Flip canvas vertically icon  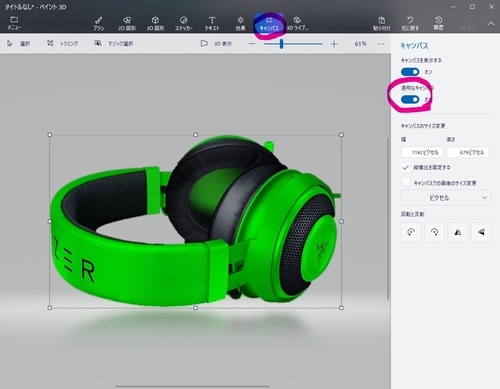pyautogui.click(x=481, y=232)
